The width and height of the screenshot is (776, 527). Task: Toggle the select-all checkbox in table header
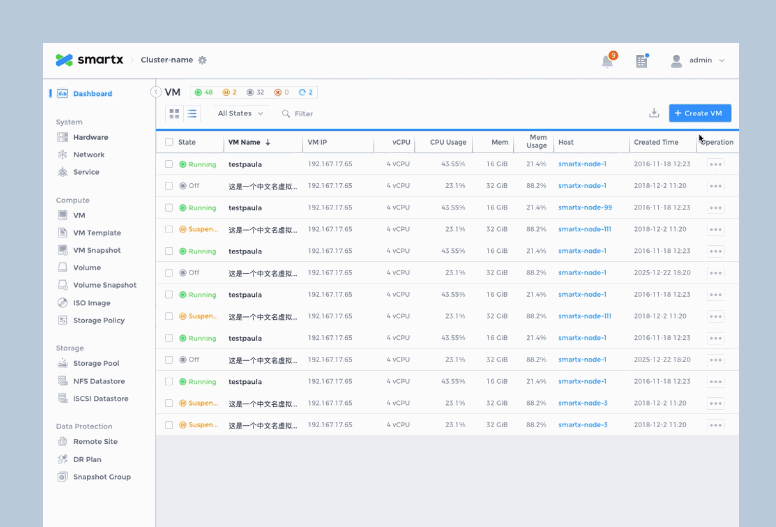[x=169, y=142]
